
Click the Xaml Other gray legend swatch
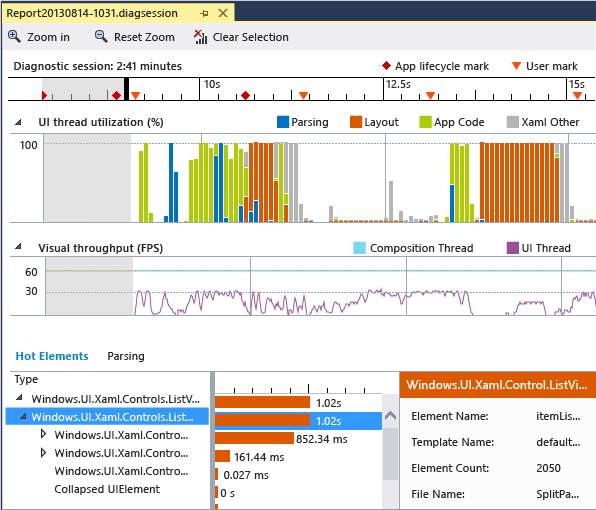pos(513,122)
